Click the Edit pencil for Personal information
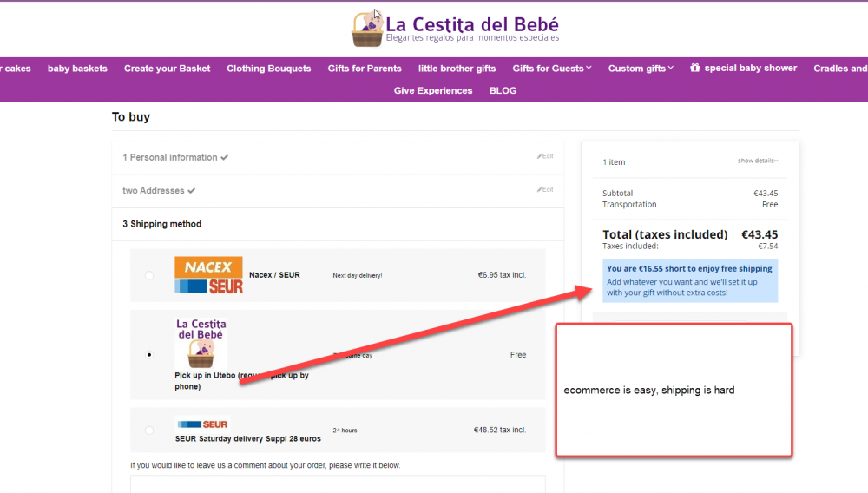The width and height of the screenshot is (868, 493). click(x=545, y=156)
